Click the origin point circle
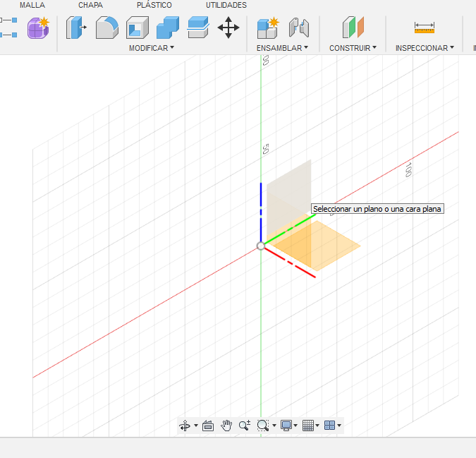The height and width of the screenshot is (458, 476). tap(261, 246)
